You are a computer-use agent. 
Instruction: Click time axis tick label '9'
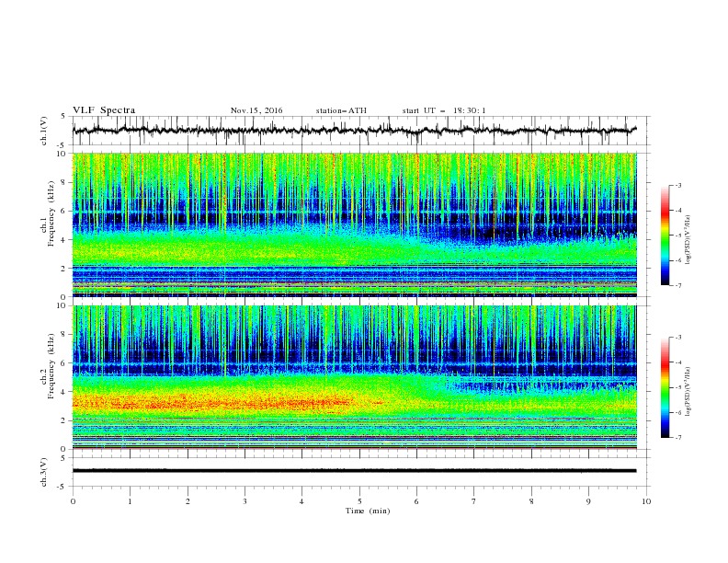[x=588, y=501]
